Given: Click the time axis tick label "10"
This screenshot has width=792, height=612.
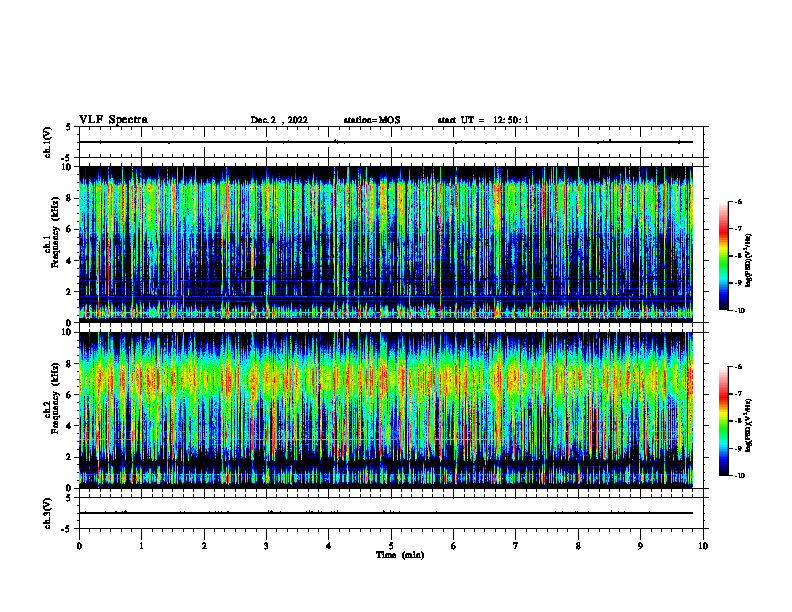Looking at the screenshot, I should click(703, 546).
